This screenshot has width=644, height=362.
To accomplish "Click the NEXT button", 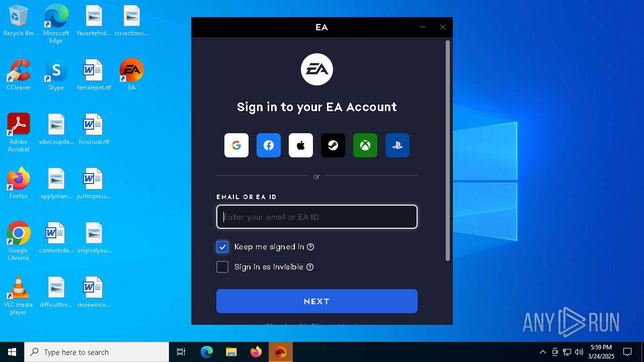I will [x=317, y=301].
